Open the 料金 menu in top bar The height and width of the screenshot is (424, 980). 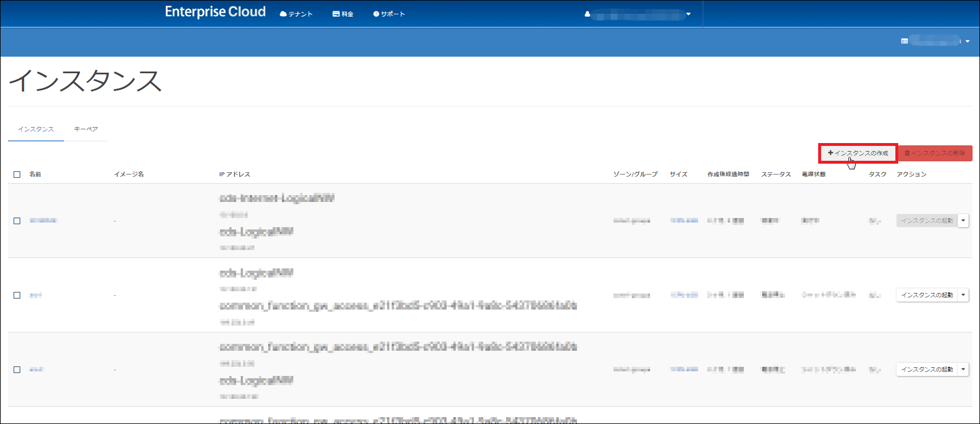[x=343, y=14]
